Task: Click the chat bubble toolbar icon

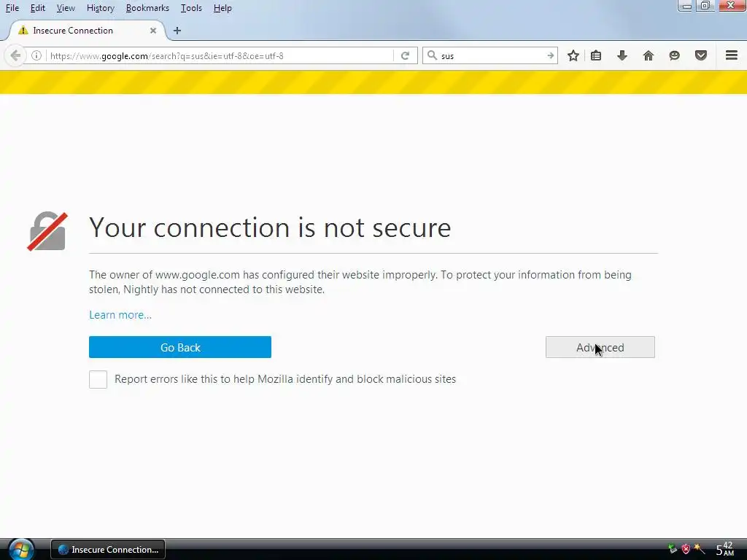Action: coord(674,55)
